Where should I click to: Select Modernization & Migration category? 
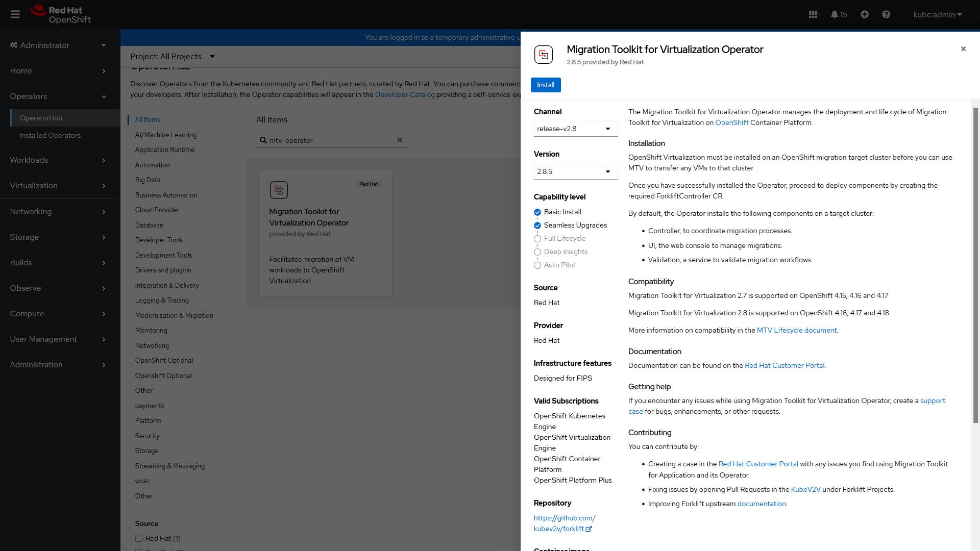tap(174, 315)
